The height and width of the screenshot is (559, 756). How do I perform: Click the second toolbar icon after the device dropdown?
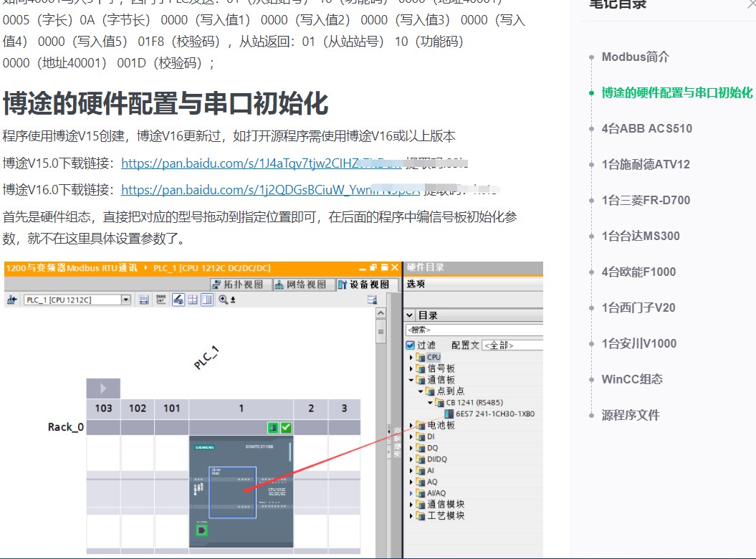coord(161,300)
